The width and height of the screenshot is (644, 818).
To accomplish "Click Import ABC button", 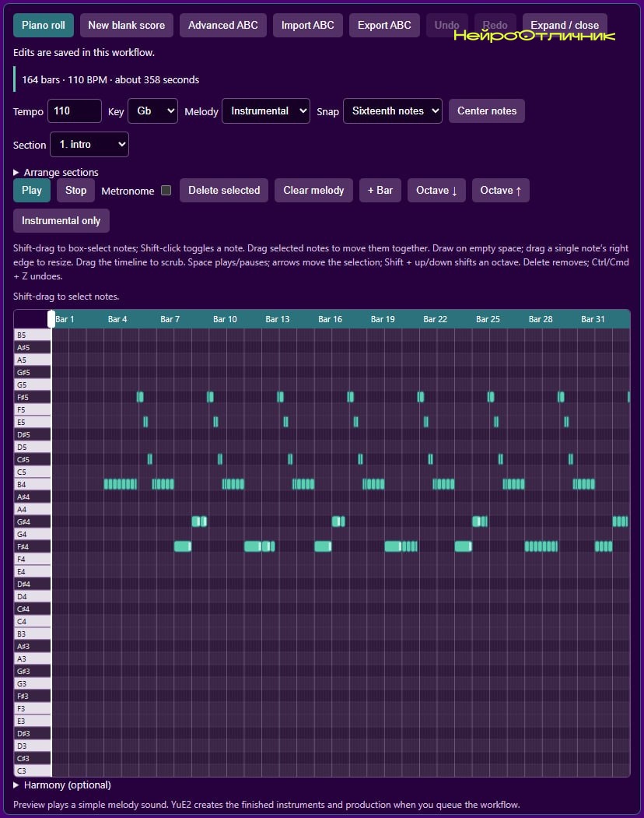I will 308,25.
